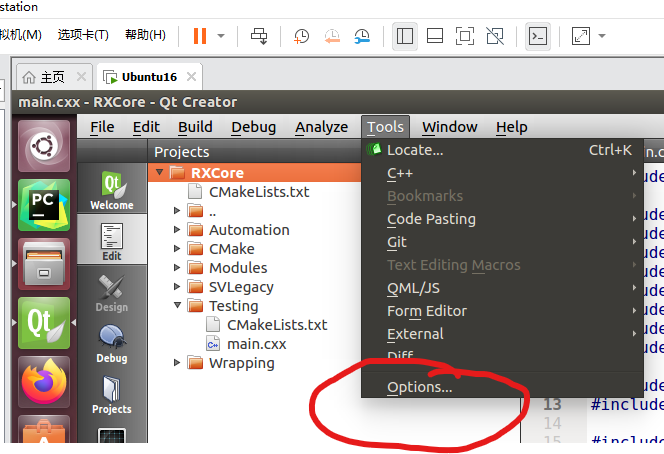Open the Window menu

point(450,127)
